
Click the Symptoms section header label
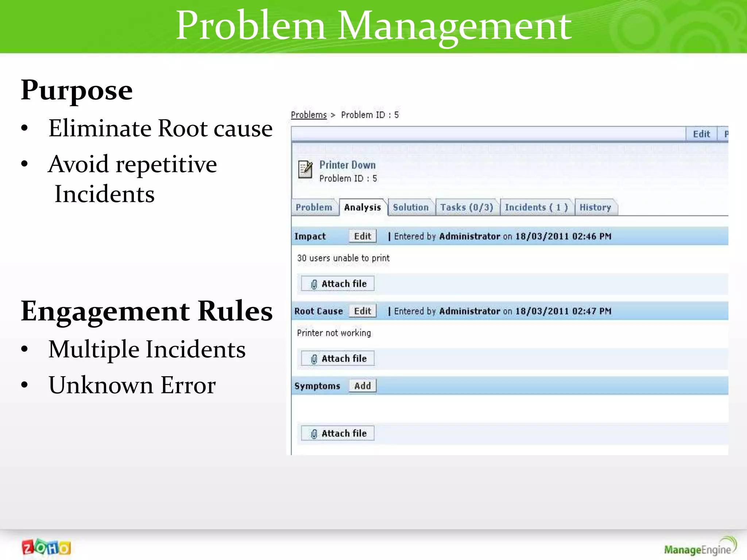click(317, 386)
